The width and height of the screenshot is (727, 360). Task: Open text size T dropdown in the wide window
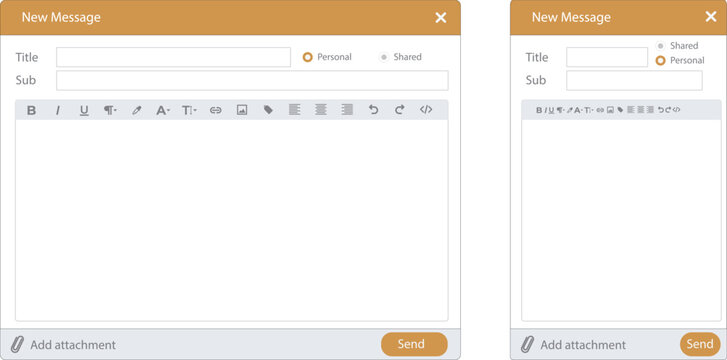[189, 110]
